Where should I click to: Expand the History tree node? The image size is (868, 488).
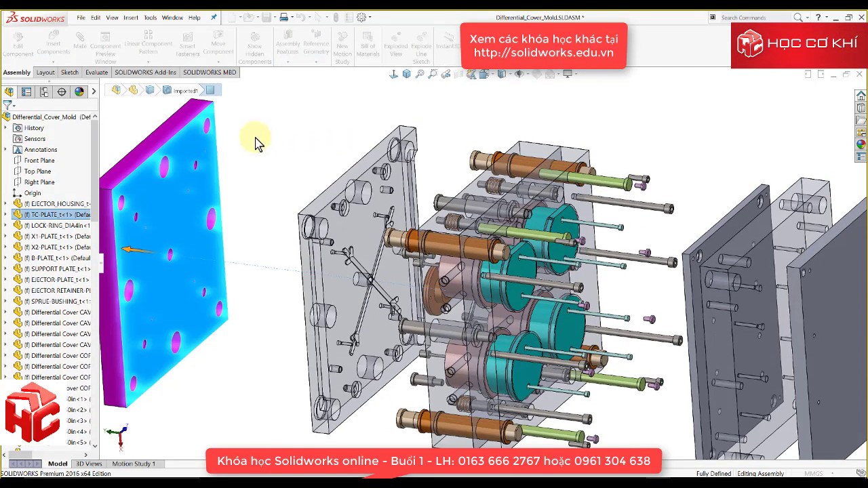6,128
